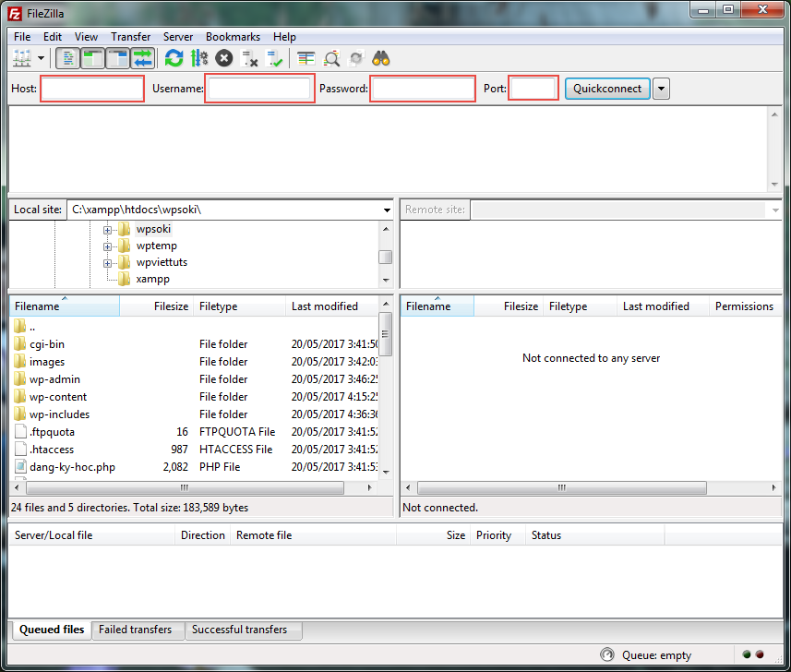Viewport: 791px width, 672px height.
Task: Select the cgi-bin folder
Action: (x=47, y=344)
